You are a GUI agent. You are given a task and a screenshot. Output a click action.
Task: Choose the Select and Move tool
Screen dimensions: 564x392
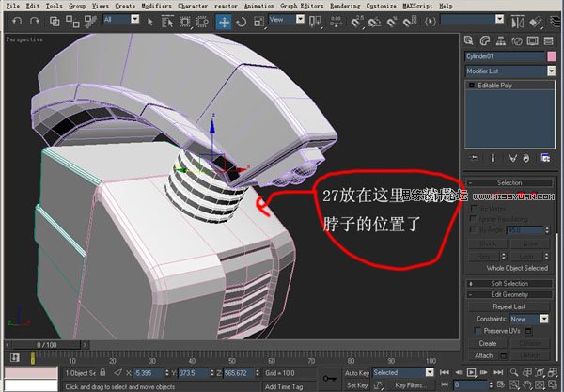[224, 23]
